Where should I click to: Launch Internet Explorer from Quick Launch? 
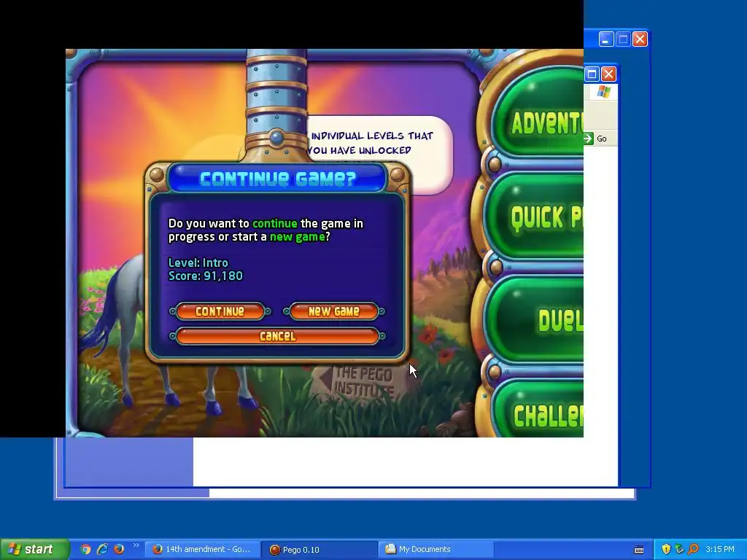102,549
